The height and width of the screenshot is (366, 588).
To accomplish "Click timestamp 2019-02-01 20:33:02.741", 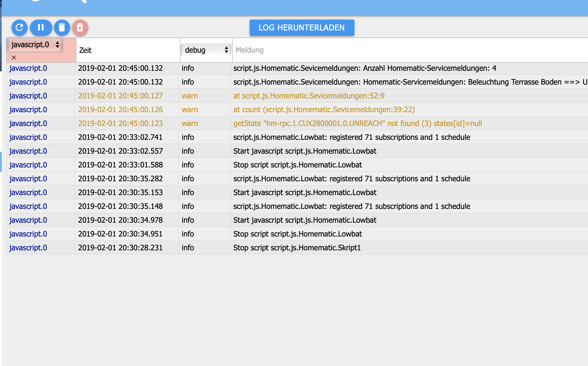I will [120, 137].
